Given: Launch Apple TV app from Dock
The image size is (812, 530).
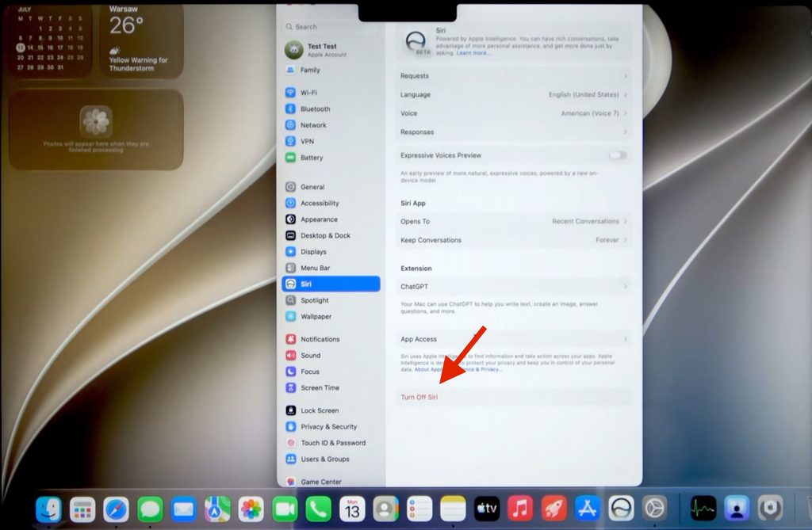Looking at the screenshot, I should point(487,510).
